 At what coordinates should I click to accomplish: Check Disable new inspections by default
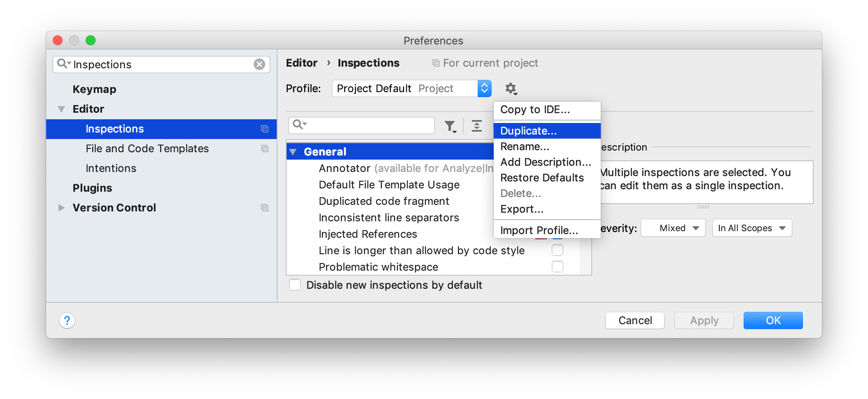295,285
